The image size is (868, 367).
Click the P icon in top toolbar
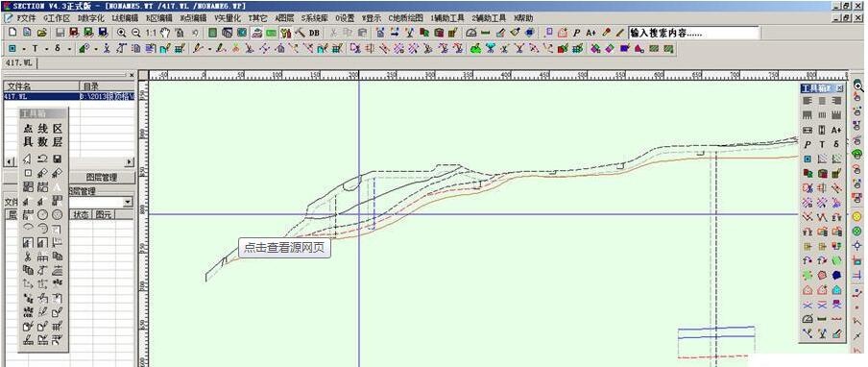pos(577,33)
